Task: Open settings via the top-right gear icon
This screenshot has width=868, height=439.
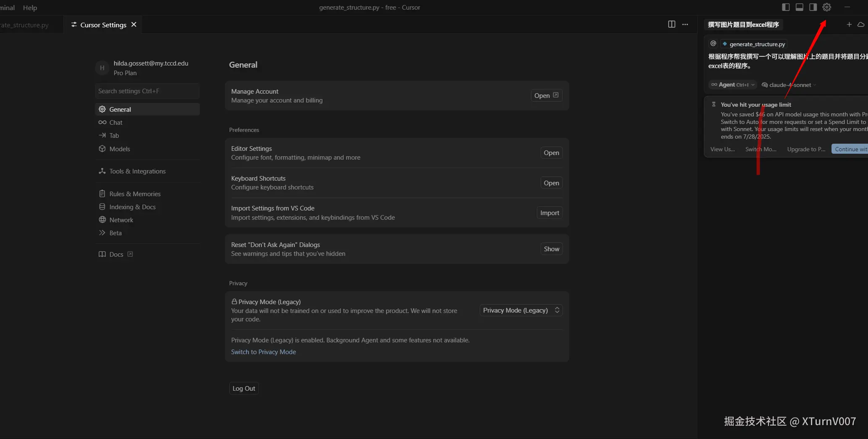Action: click(x=826, y=7)
